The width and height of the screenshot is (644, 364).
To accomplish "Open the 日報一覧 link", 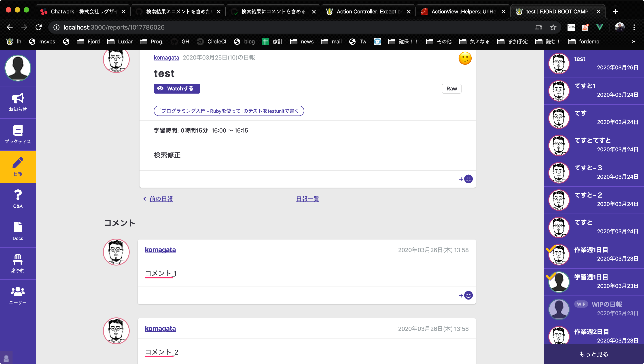I will point(307,199).
